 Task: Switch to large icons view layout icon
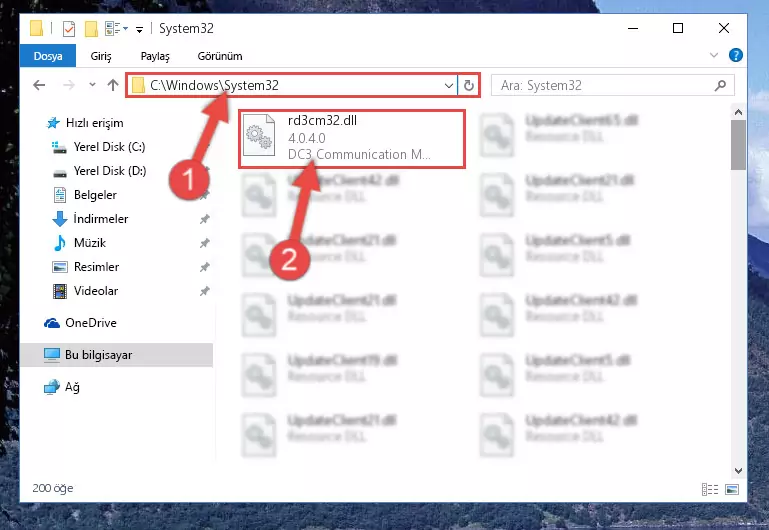(x=732, y=489)
